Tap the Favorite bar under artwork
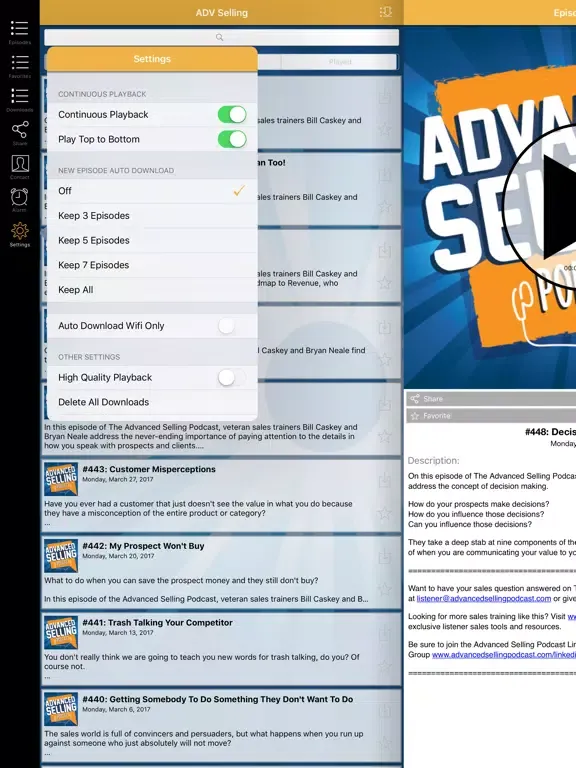Viewport: 576px width, 768px height. point(491,416)
